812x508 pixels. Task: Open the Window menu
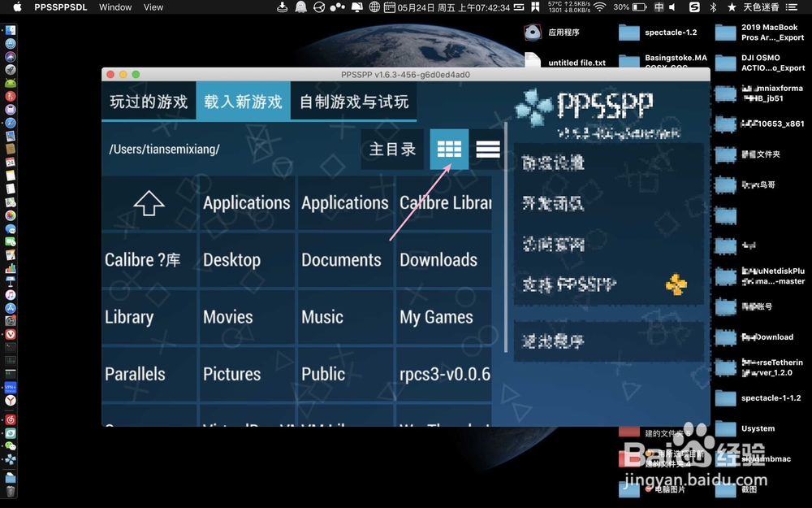[115, 7]
